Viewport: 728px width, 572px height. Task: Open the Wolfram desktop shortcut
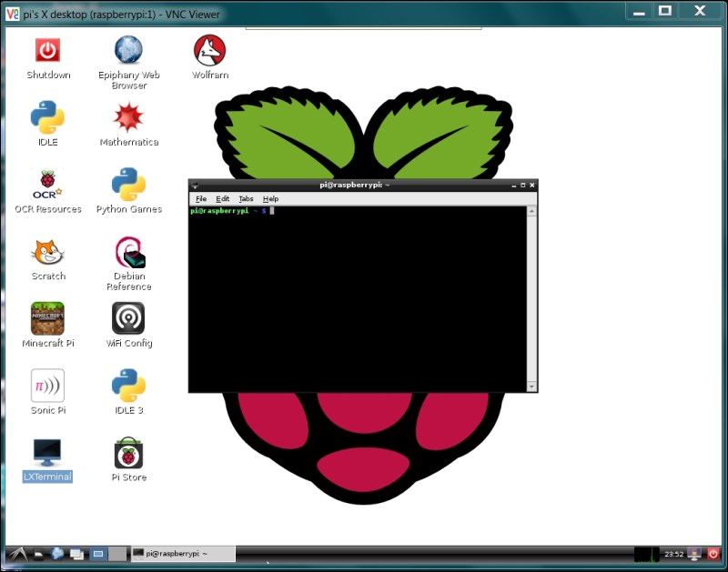(210, 50)
